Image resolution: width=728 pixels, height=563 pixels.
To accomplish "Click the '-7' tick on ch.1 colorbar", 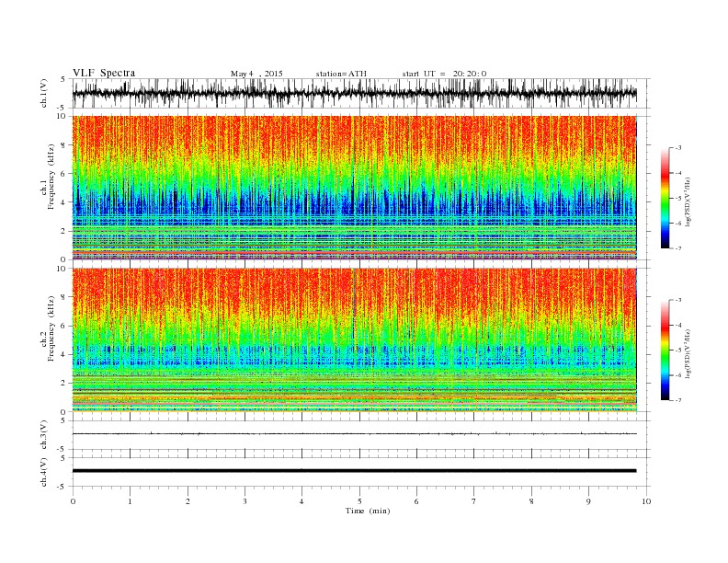I will [x=678, y=248].
